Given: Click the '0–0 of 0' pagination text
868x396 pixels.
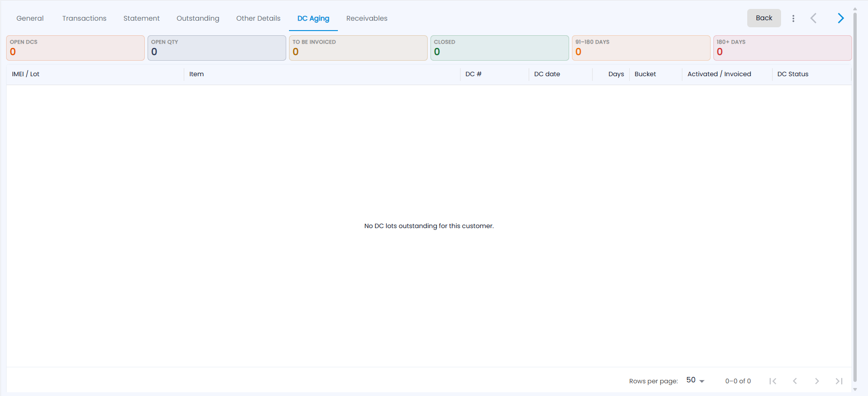Looking at the screenshot, I should 738,381.
